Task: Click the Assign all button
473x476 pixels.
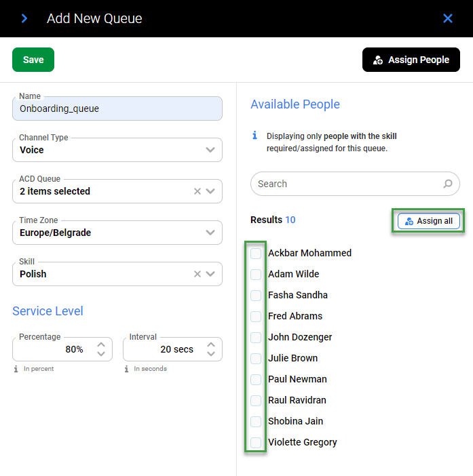Action: coord(428,221)
